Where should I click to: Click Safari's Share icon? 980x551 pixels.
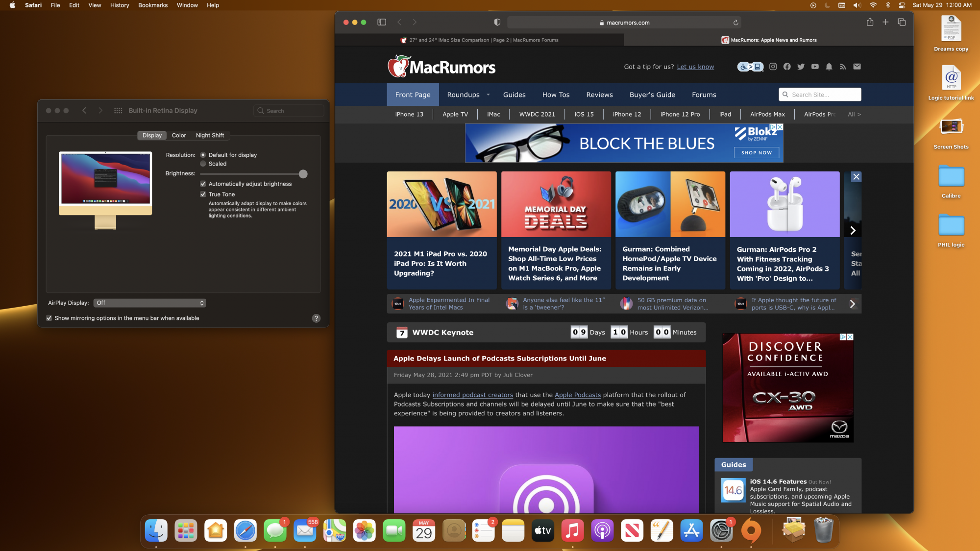[x=870, y=22]
